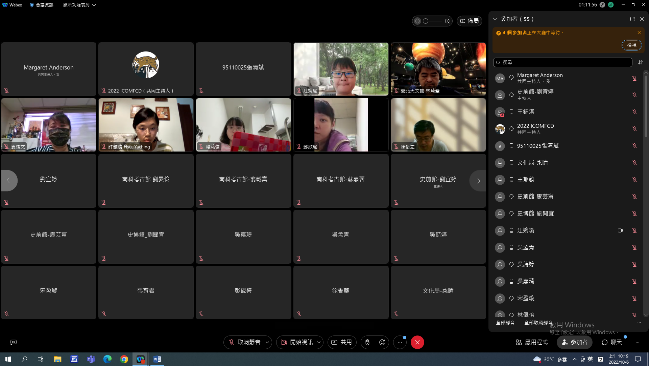Open the audio options dropdown arrow
Viewport: 649px width, 366px height.
tap(268, 342)
